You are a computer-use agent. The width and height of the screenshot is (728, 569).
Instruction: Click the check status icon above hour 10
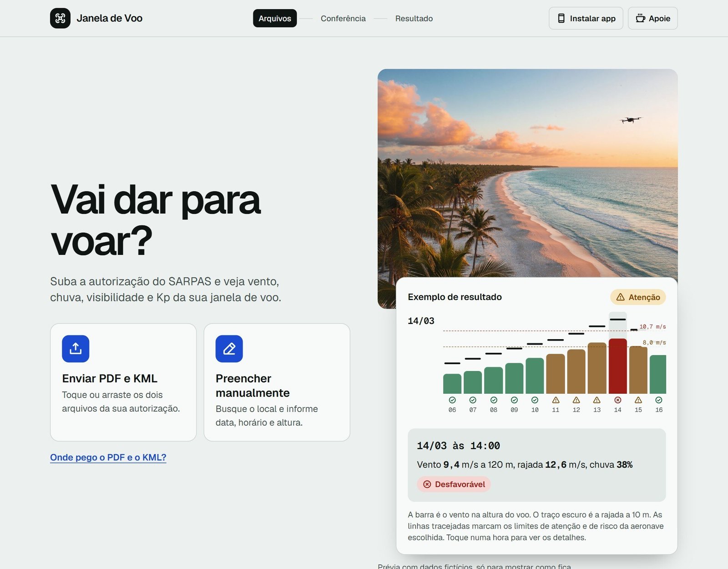click(535, 400)
